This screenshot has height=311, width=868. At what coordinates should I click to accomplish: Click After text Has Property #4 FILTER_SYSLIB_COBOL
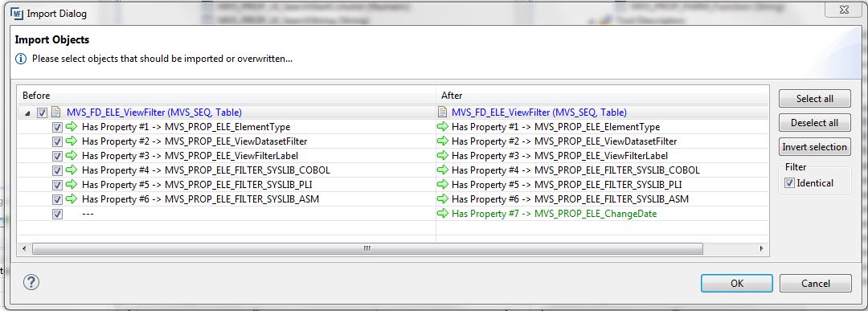(575, 170)
